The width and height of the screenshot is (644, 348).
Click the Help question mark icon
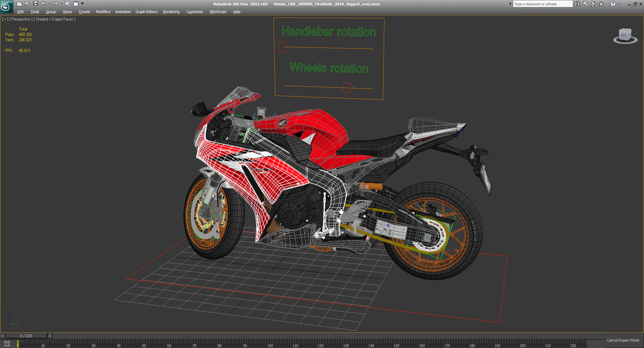click(613, 4)
